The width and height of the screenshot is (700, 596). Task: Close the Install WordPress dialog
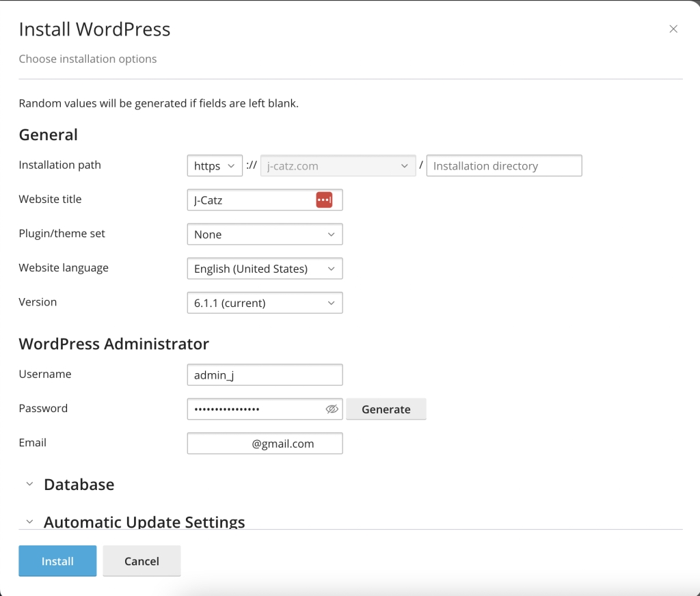[x=673, y=29]
